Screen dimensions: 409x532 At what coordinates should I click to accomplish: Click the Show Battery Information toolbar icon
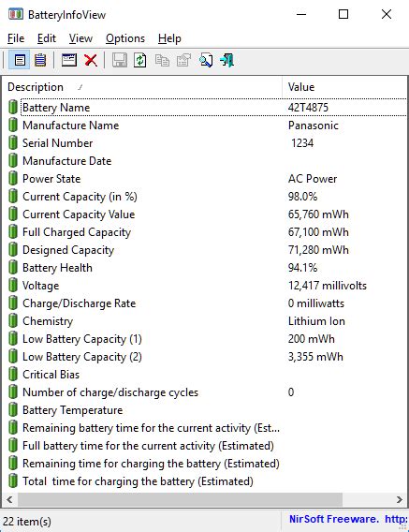(20, 60)
